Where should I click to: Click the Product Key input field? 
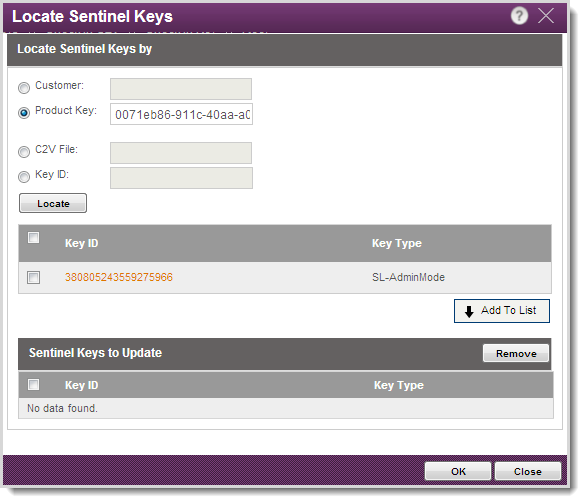coord(181,114)
